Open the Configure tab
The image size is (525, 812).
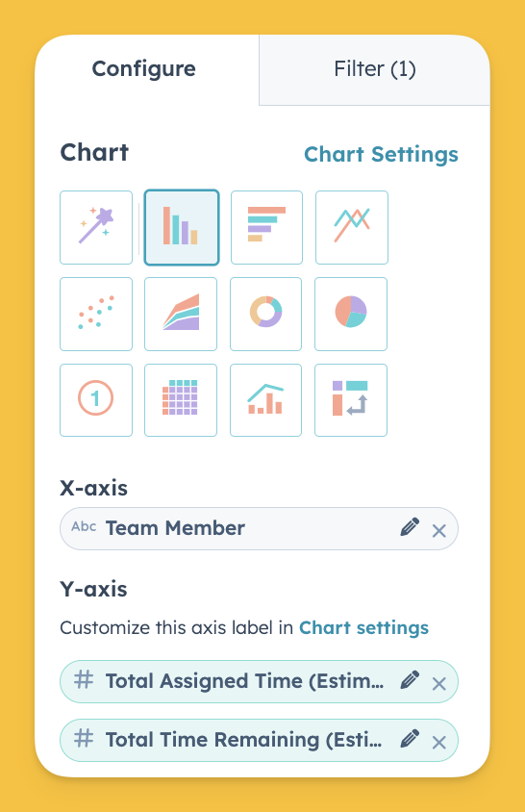pyautogui.click(x=144, y=69)
